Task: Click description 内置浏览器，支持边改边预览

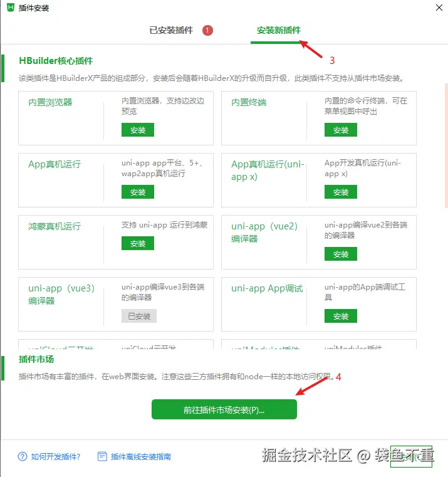Action: click(x=163, y=106)
